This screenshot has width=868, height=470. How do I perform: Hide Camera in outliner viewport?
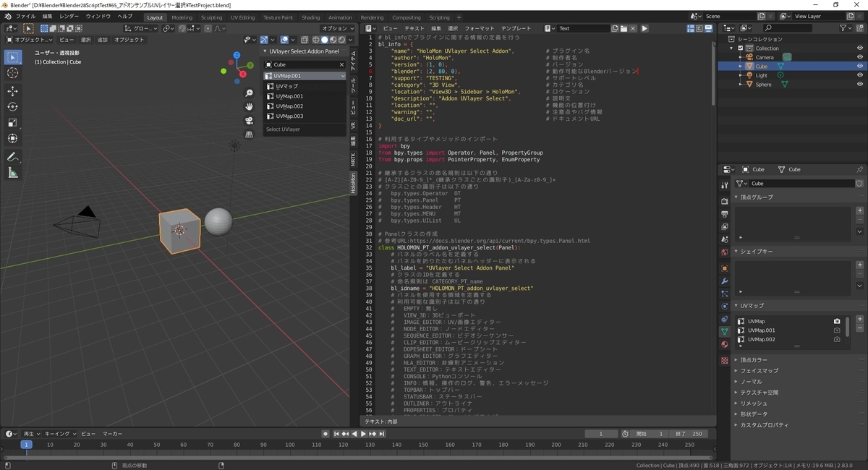859,57
